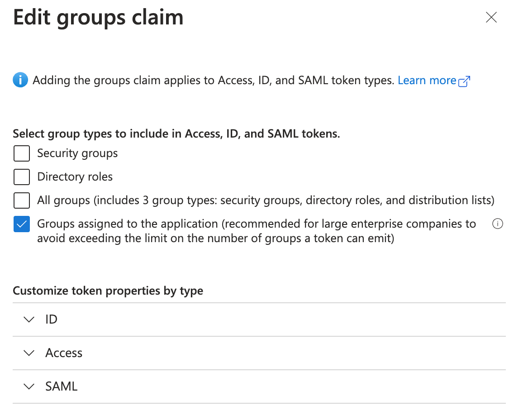Click the chevron icon beside Access
This screenshot has width=514, height=420.
click(29, 353)
